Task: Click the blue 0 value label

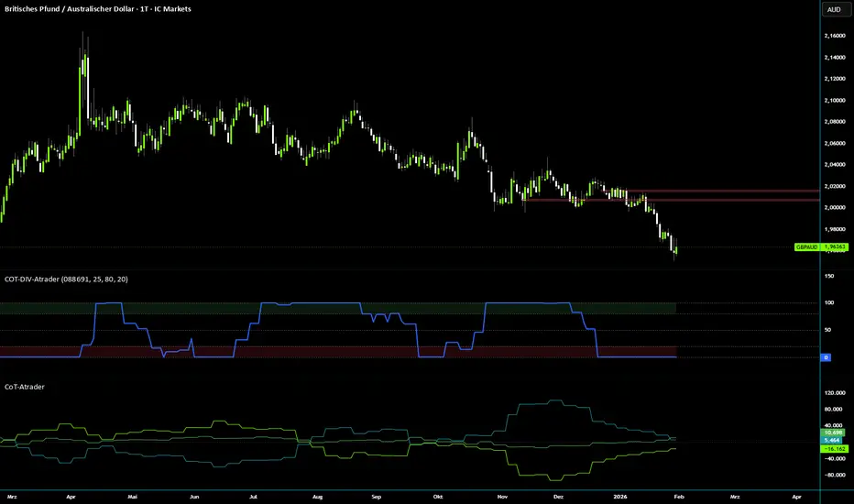Action: pos(826,357)
